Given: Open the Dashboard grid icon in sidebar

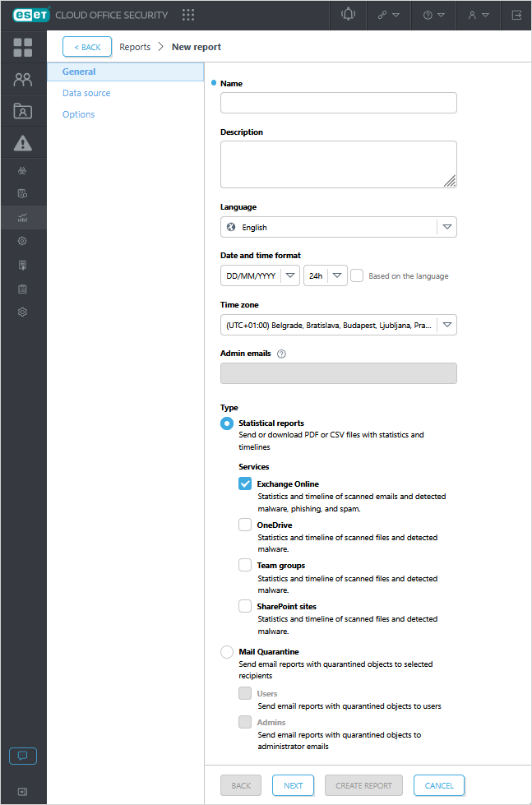Looking at the screenshot, I should tap(23, 47).
